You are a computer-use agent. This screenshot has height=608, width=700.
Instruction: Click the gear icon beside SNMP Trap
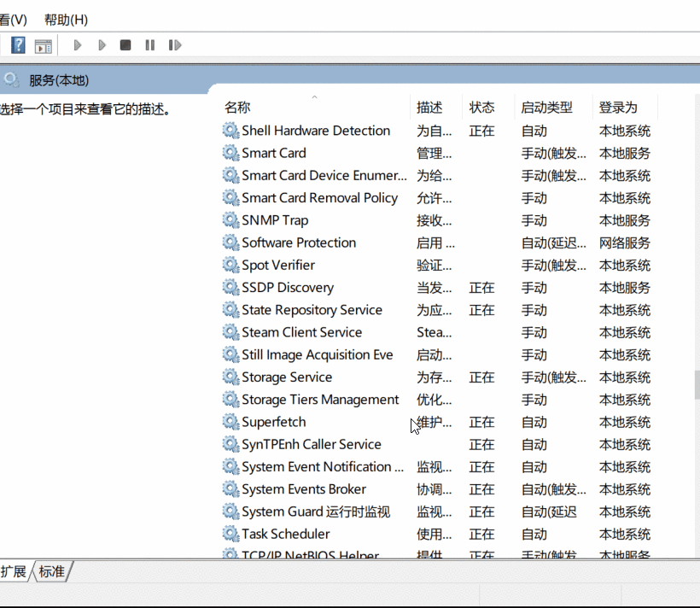coord(230,219)
